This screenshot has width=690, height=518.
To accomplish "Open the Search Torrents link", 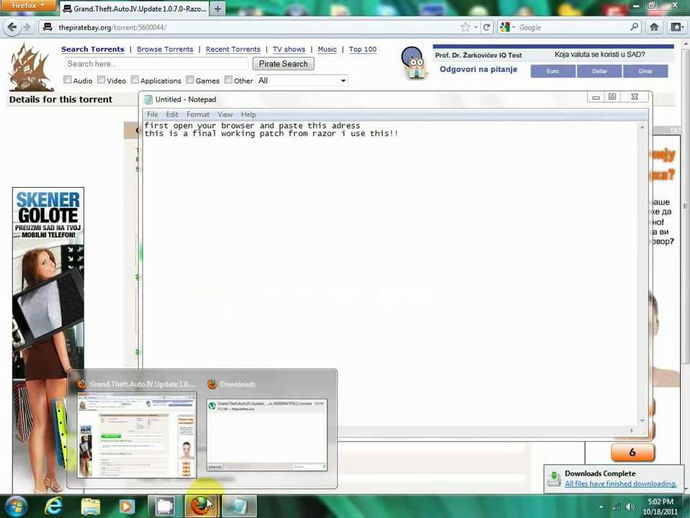I will (x=92, y=49).
